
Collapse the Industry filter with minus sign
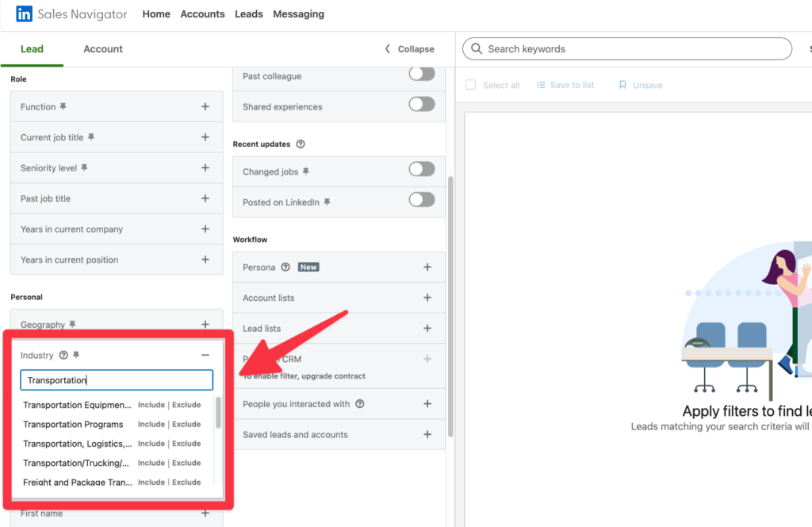205,355
